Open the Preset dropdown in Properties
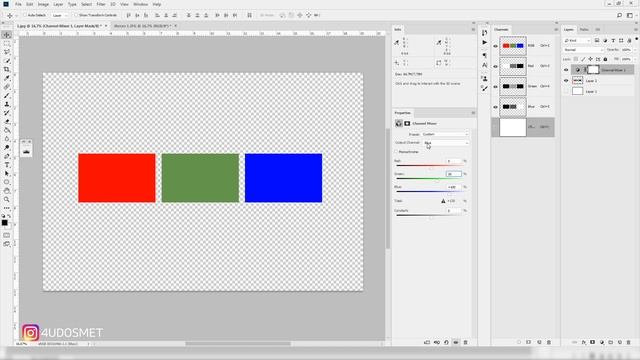Image resolution: width=640 pixels, height=360 pixels. point(445,134)
